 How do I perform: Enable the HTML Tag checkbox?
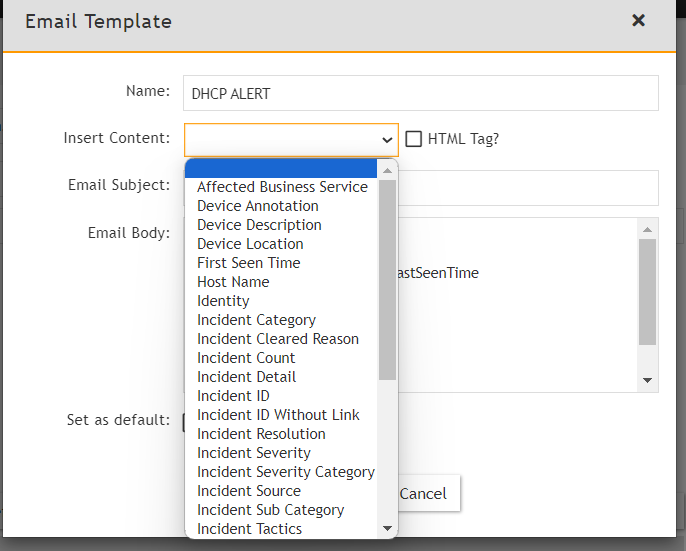tap(414, 139)
